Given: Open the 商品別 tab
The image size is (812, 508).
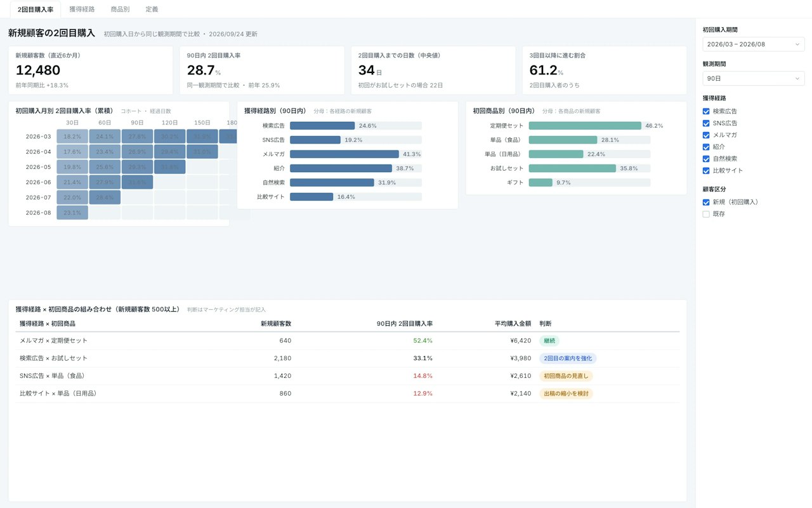Looking at the screenshot, I should click(120, 10).
